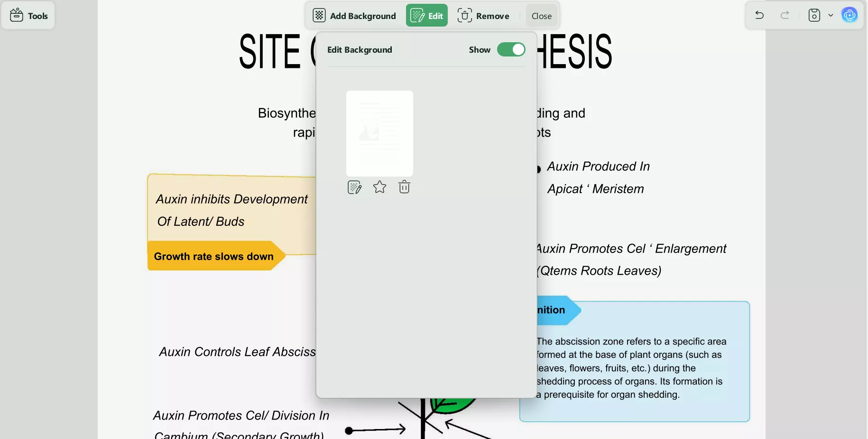Open the Tools menu
868x439 pixels.
pyautogui.click(x=29, y=16)
